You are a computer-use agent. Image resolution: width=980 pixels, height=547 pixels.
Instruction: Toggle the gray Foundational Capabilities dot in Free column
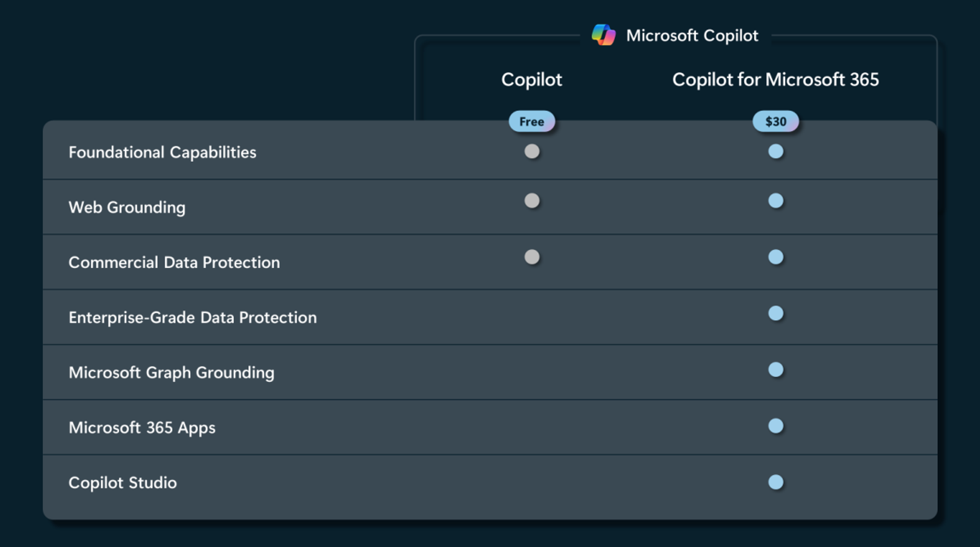click(531, 151)
